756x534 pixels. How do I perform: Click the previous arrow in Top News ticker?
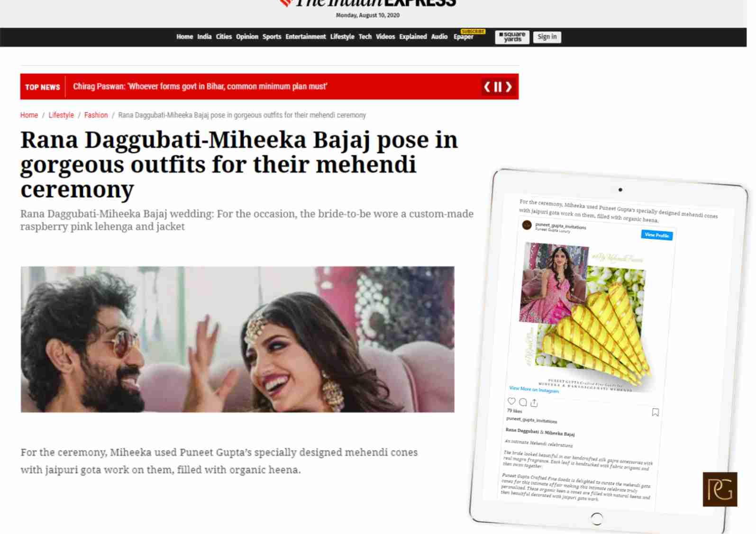click(x=487, y=87)
